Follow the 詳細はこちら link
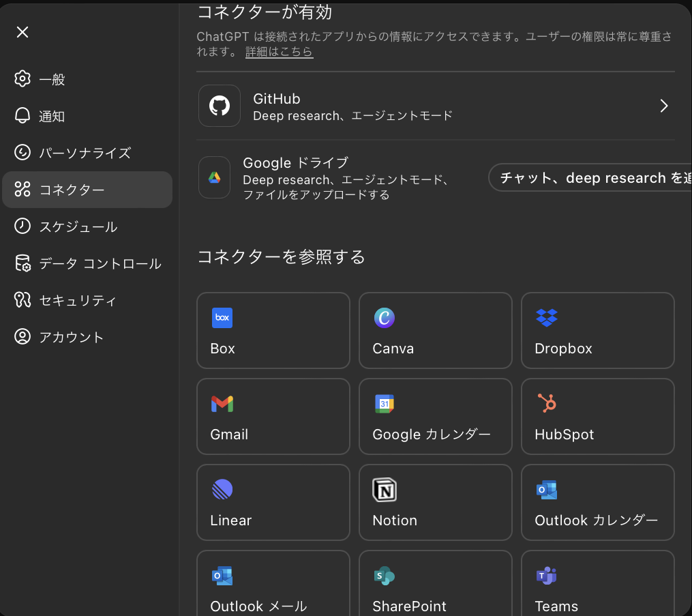This screenshot has width=692, height=616. (279, 52)
